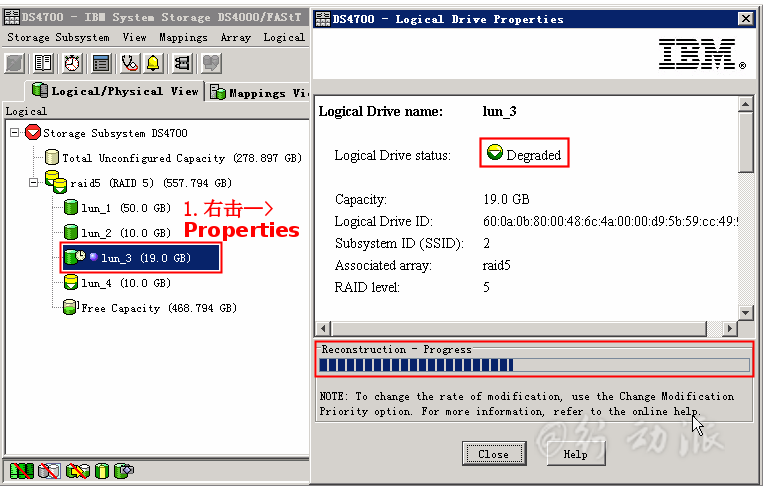Switch to the Logical/Physical View tab
This screenshot has height=486, width=763.
click(x=115, y=91)
